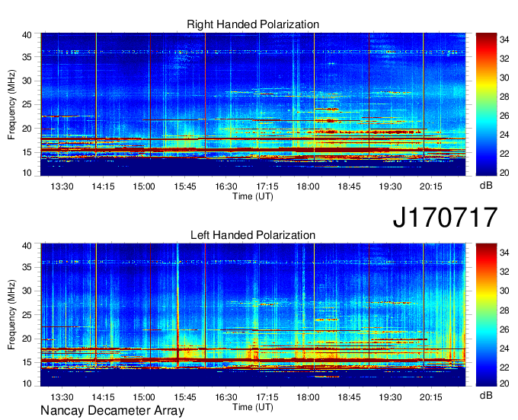Click the bottom plot's 'Frequency (MHz)' axis label

pos(11,315)
